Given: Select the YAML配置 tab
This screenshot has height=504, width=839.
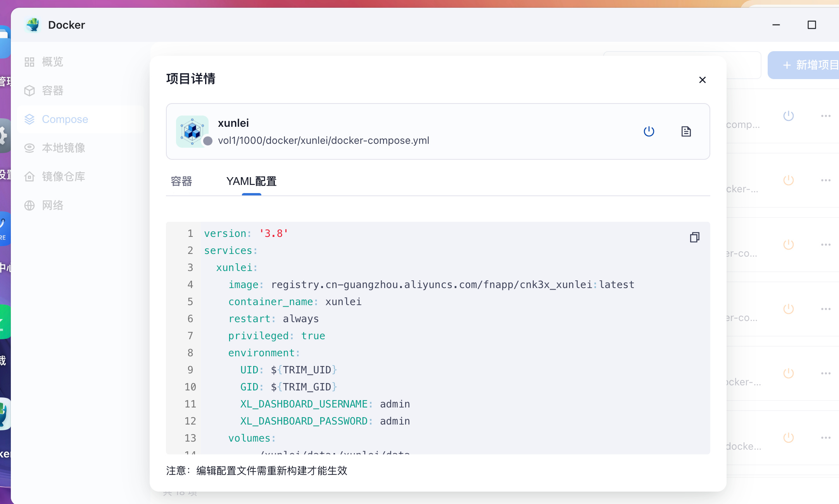Looking at the screenshot, I should (251, 181).
